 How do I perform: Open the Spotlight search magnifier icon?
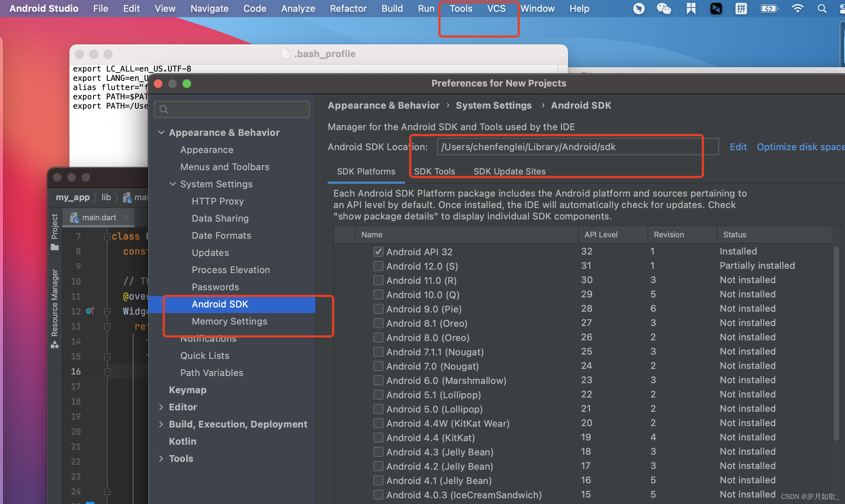[x=822, y=9]
